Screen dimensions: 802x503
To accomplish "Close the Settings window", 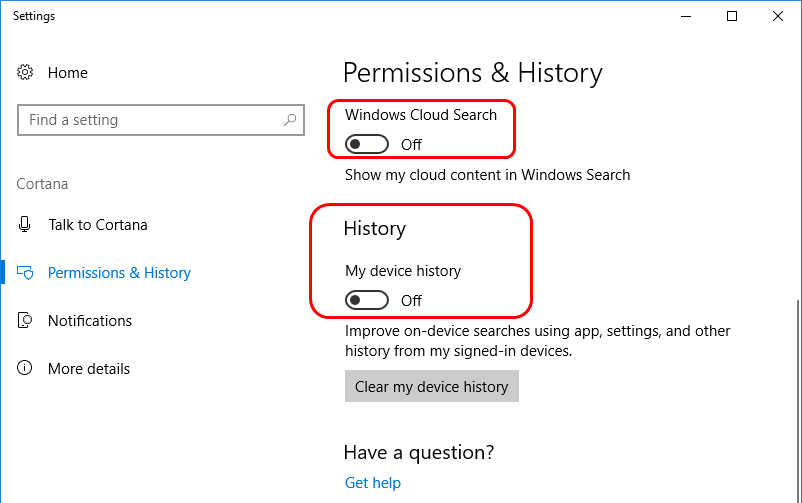I will pyautogui.click(x=778, y=16).
